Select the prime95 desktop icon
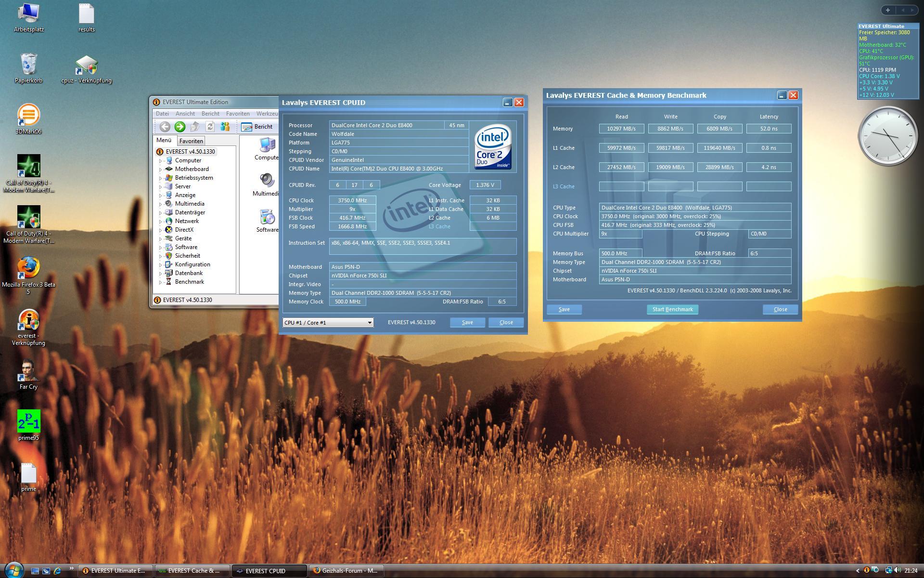This screenshot has width=924, height=578. [x=28, y=426]
